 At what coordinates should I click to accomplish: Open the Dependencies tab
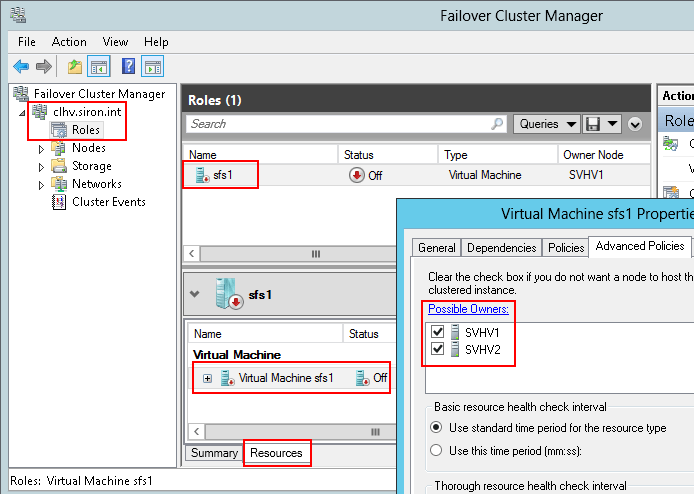point(501,247)
